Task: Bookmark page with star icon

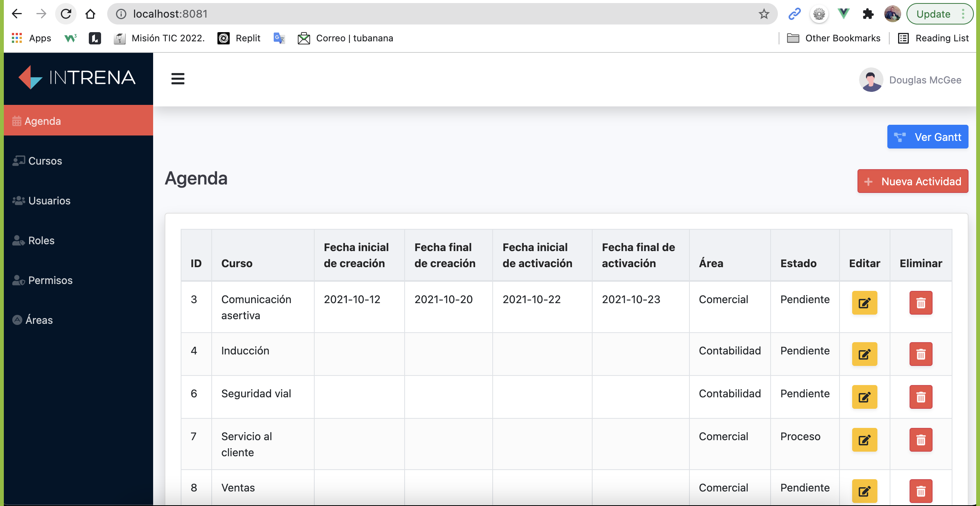Action: [x=764, y=14]
